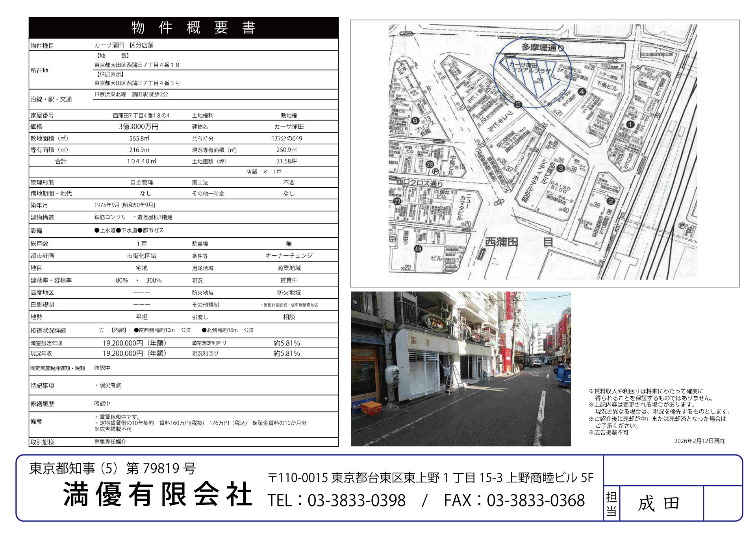Click the 合計 value "104.40㎡"

[142, 161]
